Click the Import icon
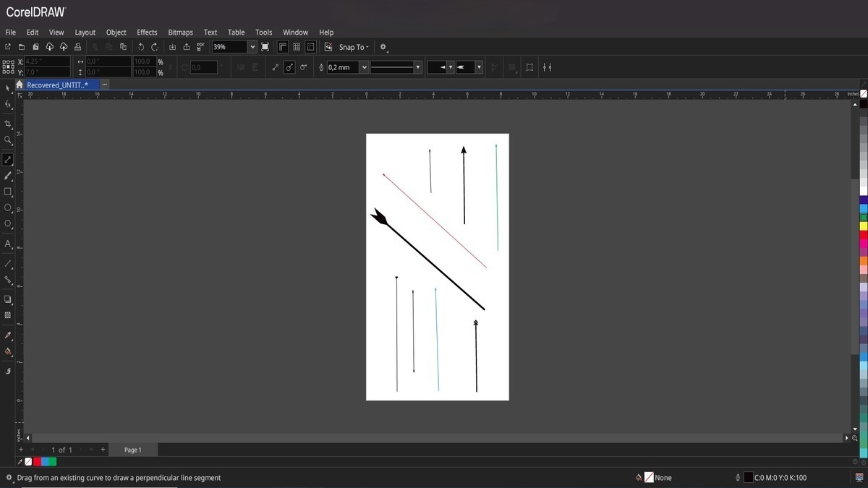Viewport: 868px width, 488px height. tap(172, 47)
